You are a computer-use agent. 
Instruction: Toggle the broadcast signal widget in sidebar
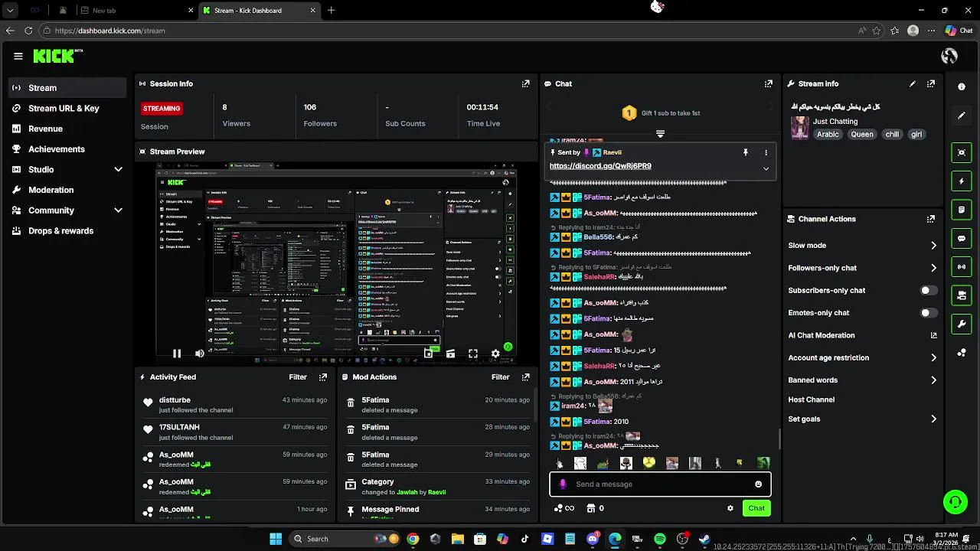[962, 266]
